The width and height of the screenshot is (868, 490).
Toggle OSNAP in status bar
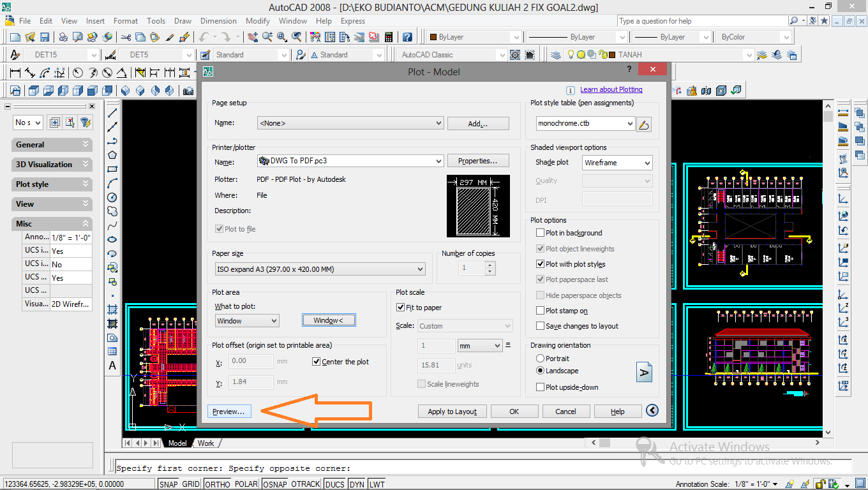coord(275,484)
